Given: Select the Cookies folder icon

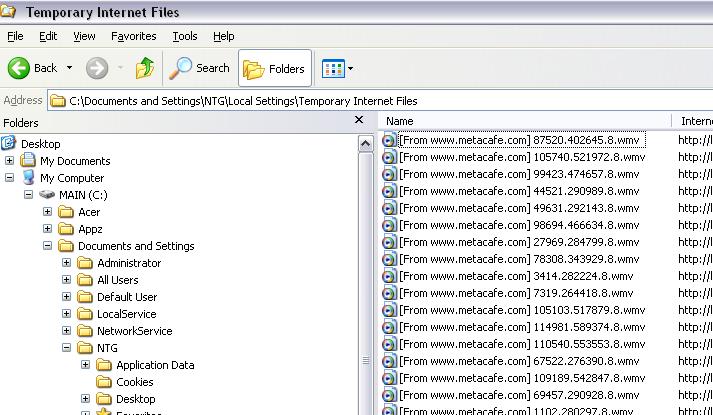Looking at the screenshot, I should tap(104, 382).
